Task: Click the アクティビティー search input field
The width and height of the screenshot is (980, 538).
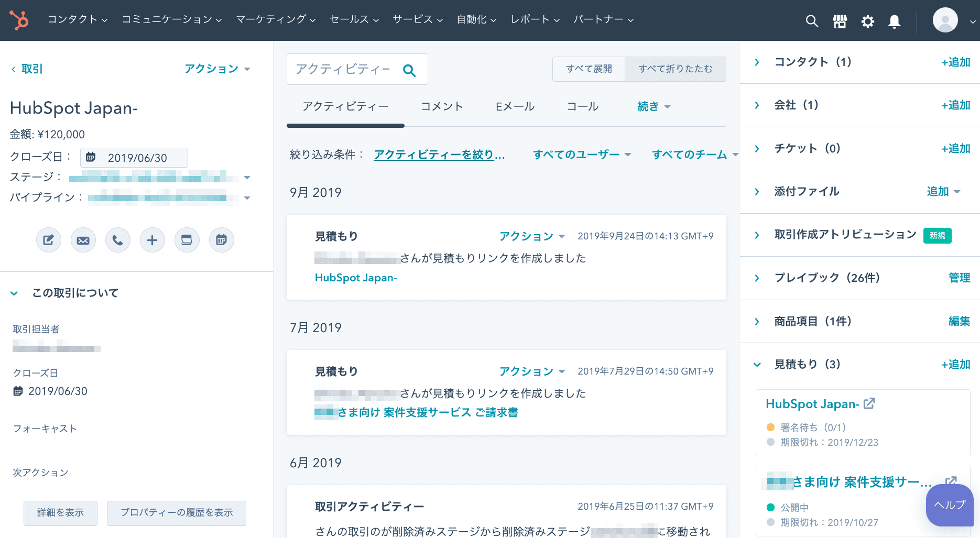Action: [357, 69]
